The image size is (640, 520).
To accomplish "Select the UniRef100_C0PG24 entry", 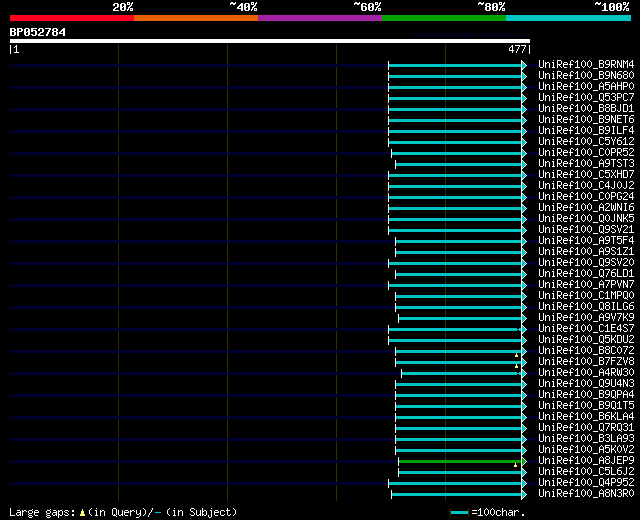I will click(x=586, y=197).
